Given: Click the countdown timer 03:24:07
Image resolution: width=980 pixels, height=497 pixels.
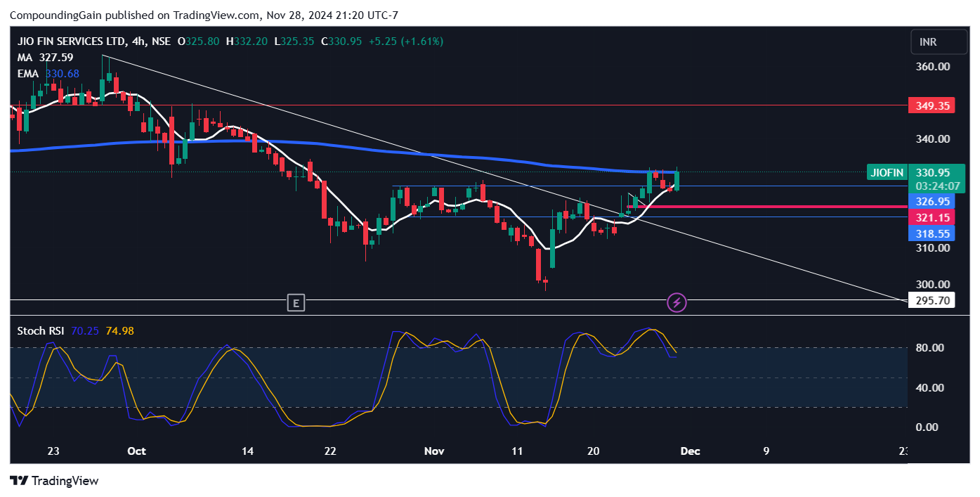Looking at the screenshot, I should [936, 186].
